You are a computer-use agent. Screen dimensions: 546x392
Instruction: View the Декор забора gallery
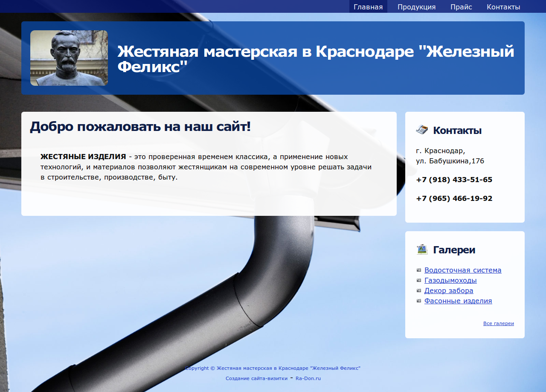point(449,290)
